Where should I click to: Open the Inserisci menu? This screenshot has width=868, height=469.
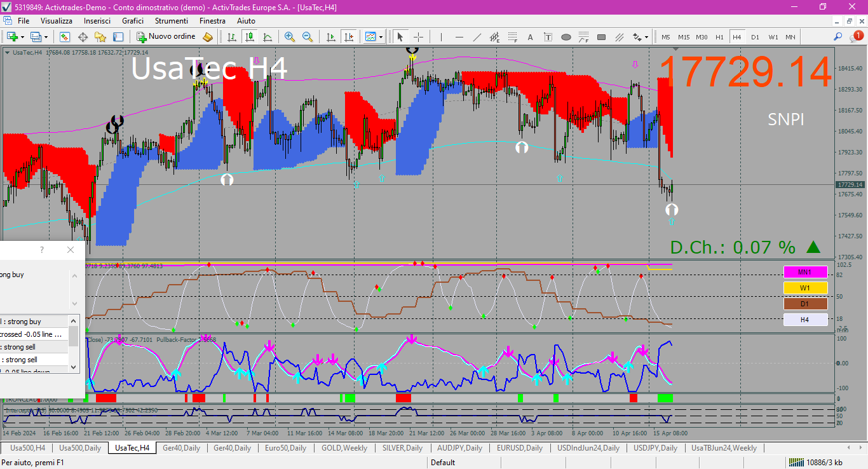pyautogui.click(x=97, y=21)
